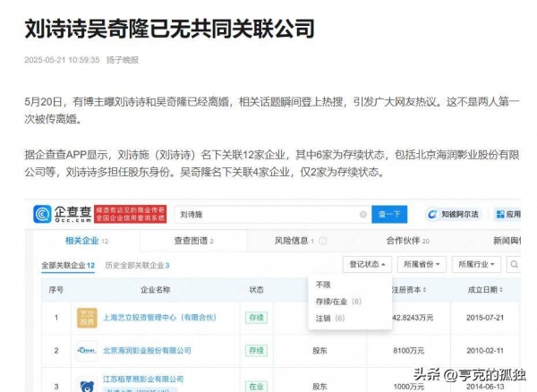Choose 不限 in the status dropdown

coord(323,285)
